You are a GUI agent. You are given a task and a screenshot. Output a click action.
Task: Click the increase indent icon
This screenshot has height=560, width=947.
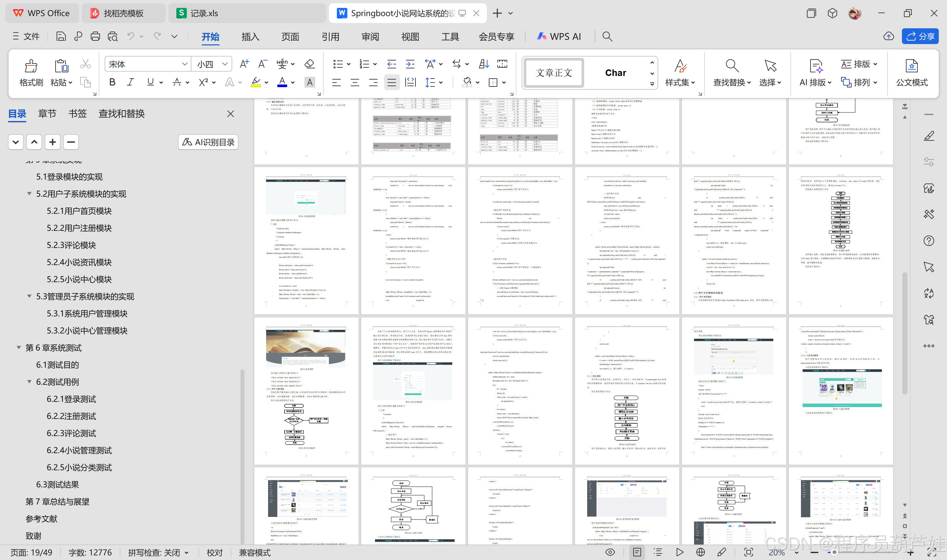pyautogui.click(x=410, y=64)
